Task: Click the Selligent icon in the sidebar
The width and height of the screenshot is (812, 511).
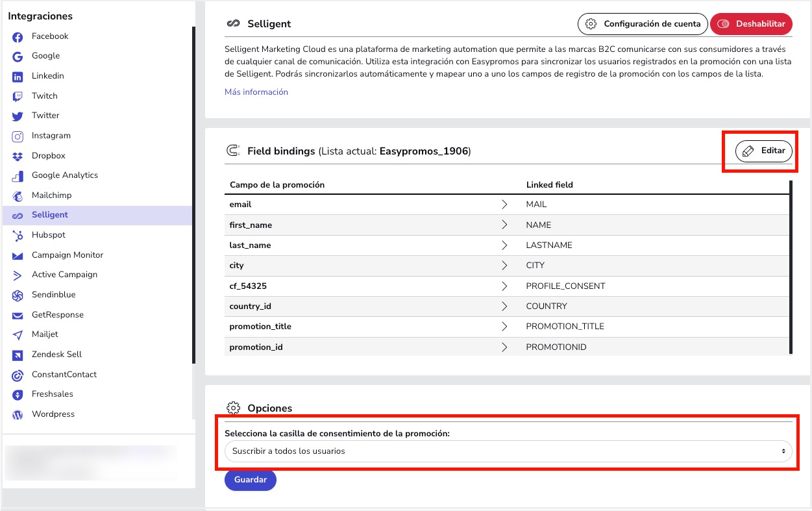Action: 18,216
